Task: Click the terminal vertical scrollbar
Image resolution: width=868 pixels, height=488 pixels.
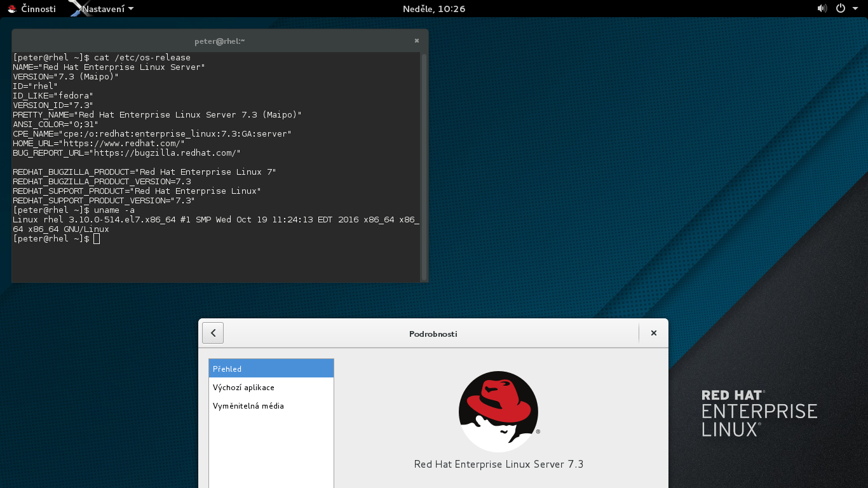Action: tap(424, 167)
